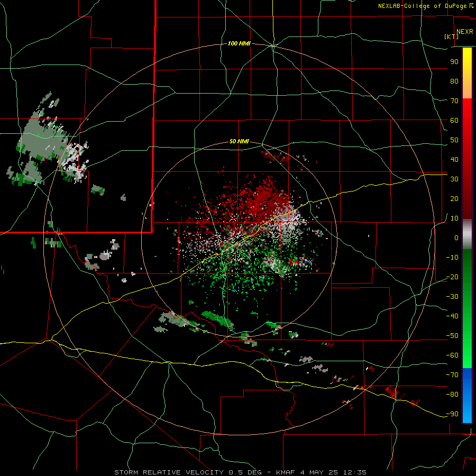Click the -80 value on velocity scale
The height and width of the screenshot is (476, 476).
pyautogui.click(x=452, y=395)
